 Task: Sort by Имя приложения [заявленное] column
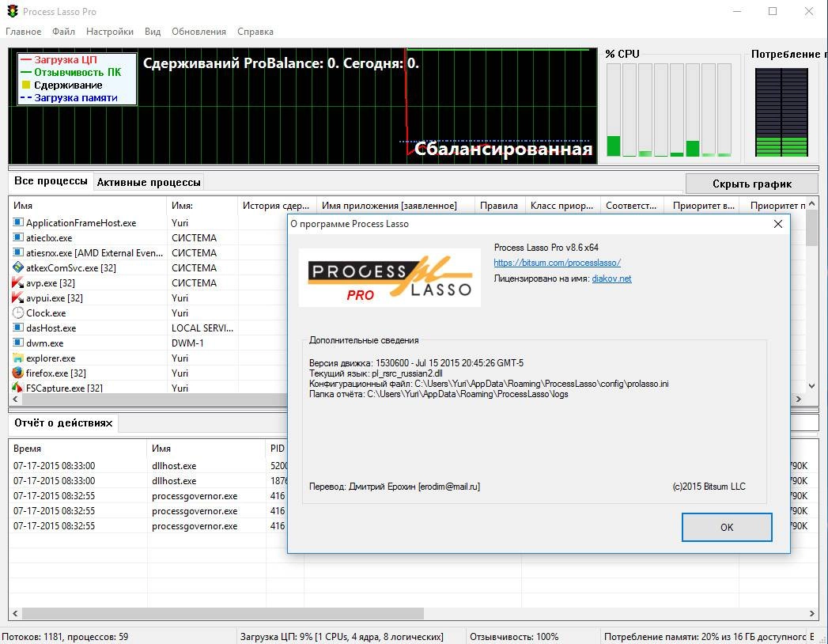[395, 206]
